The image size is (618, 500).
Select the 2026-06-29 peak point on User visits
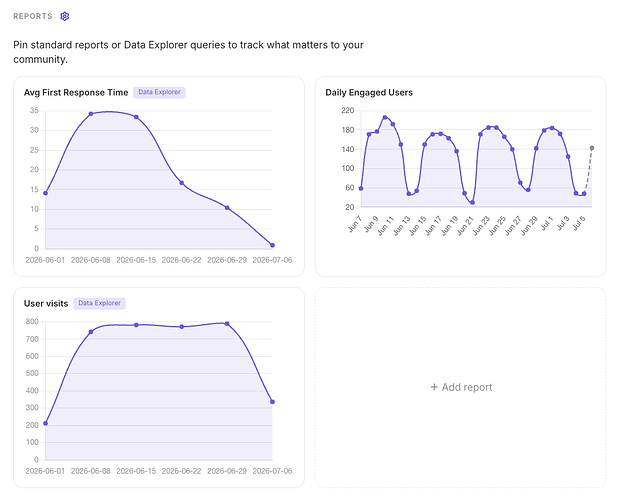pos(227,323)
